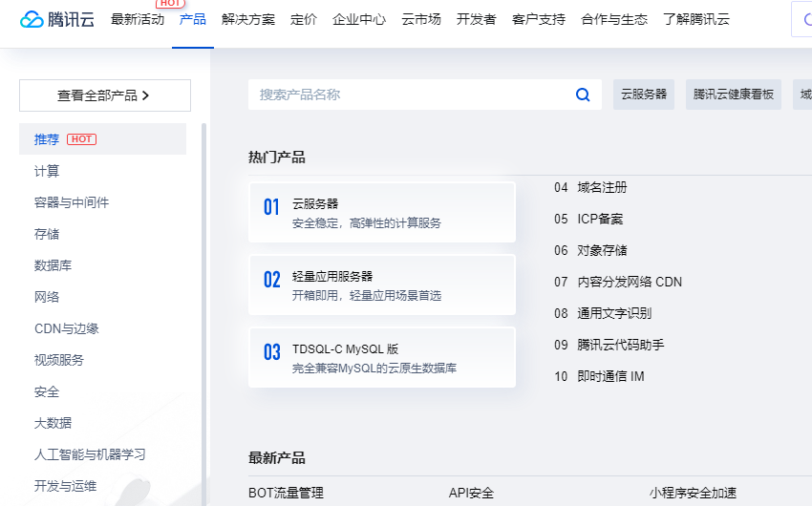Open the 最新活动 menu
The image size is (812, 506).
coord(138,20)
